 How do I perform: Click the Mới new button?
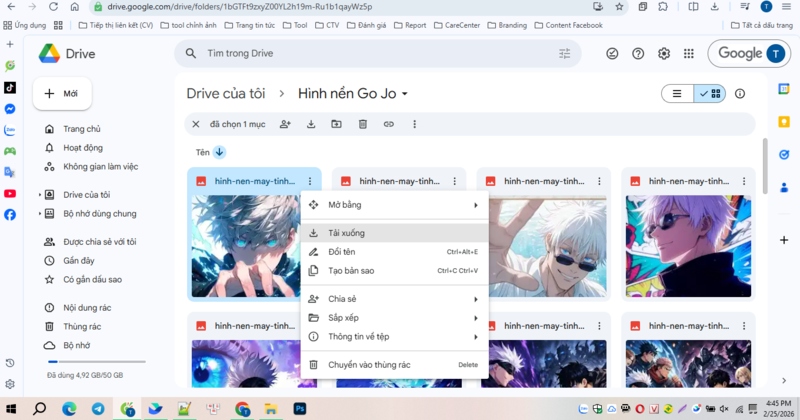pyautogui.click(x=62, y=93)
